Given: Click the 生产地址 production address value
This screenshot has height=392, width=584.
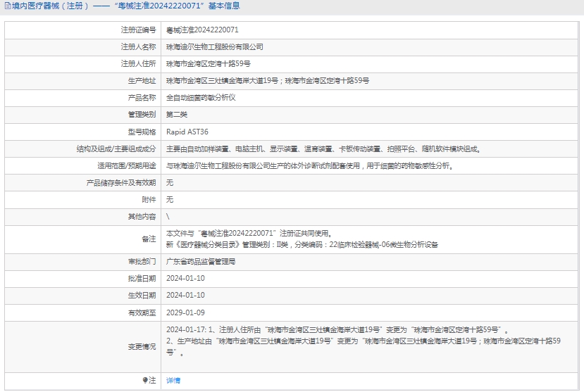Looking at the screenshot, I should coord(268,81).
